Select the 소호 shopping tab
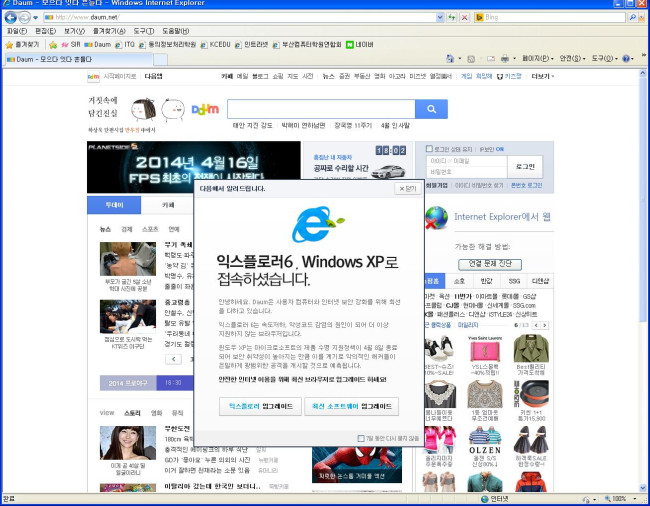The height and width of the screenshot is (506, 650). click(x=459, y=281)
